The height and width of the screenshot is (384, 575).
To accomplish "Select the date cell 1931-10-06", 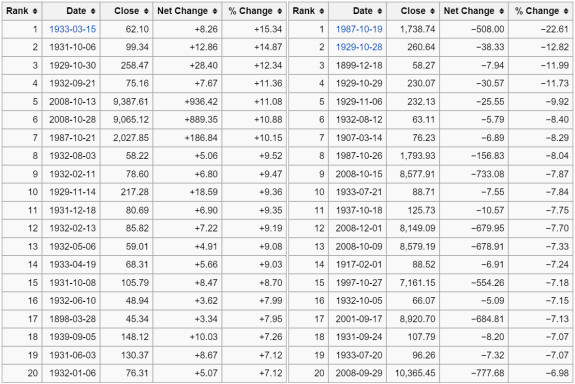I will click(73, 47).
